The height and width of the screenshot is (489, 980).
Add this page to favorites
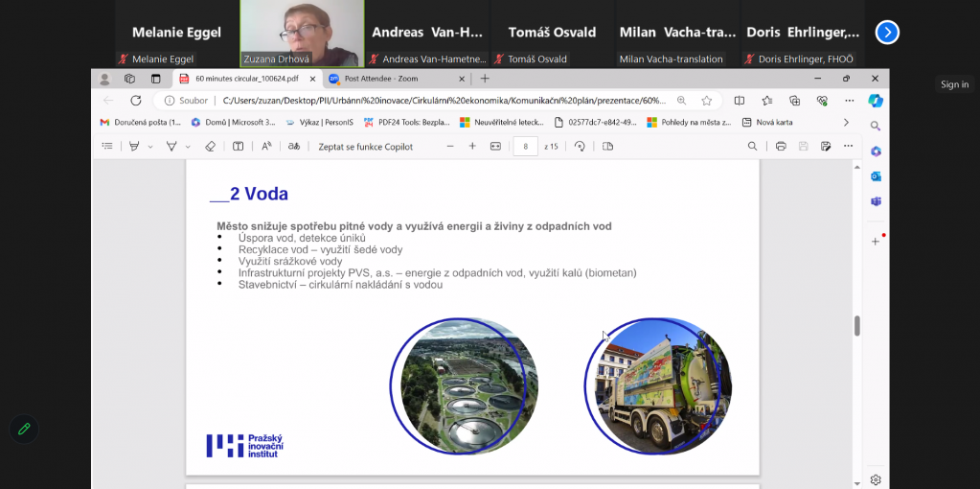point(707,101)
